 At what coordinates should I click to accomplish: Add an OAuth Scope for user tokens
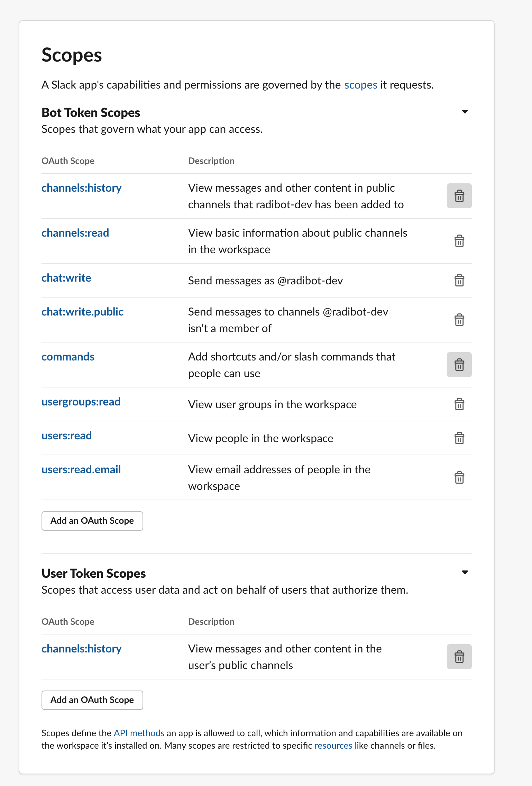pyautogui.click(x=92, y=700)
